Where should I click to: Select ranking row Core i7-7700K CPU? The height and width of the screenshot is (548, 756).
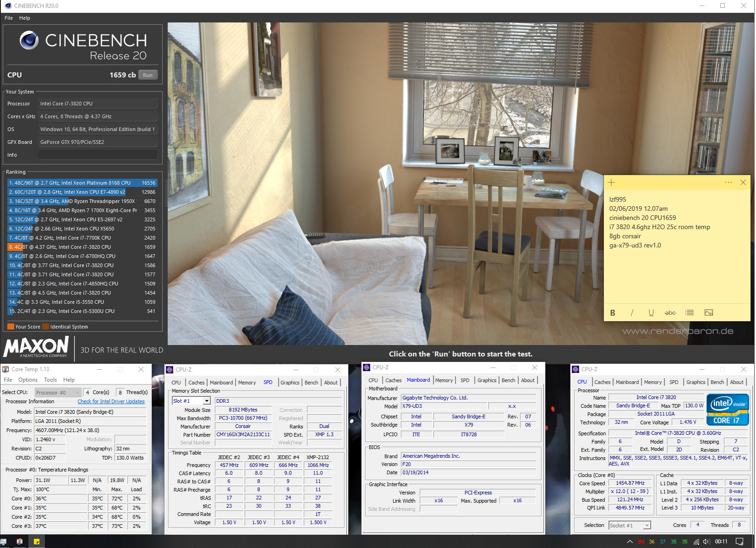point(82,238)
